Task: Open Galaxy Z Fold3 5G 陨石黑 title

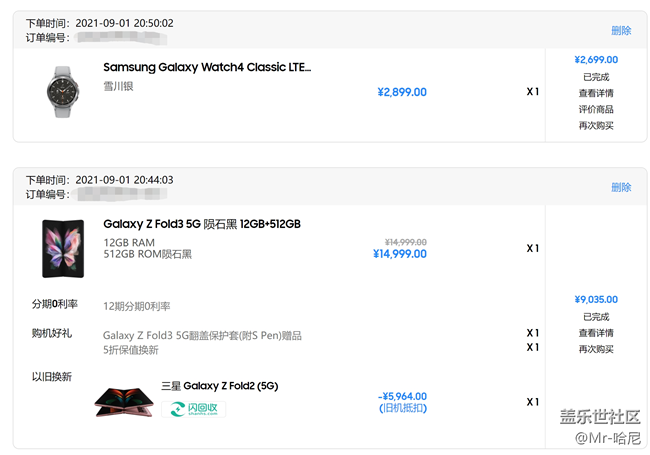Action: point(202,224)
